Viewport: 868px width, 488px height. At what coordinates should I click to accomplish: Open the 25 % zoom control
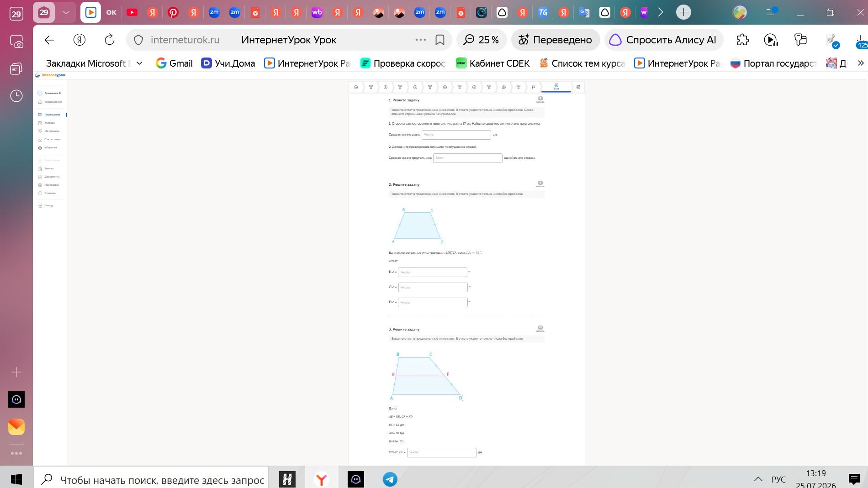pyautogui.click(x=481, y=40)
